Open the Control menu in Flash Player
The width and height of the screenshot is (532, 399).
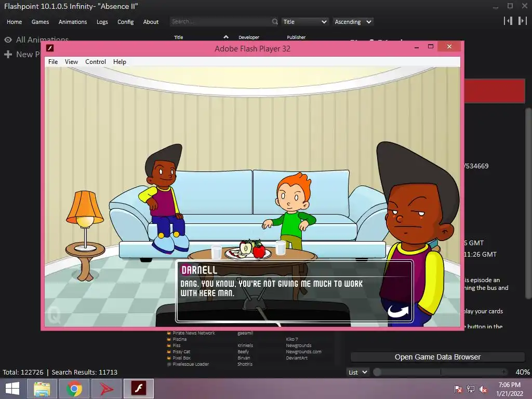pyautogui.click(x=96, y=62)
